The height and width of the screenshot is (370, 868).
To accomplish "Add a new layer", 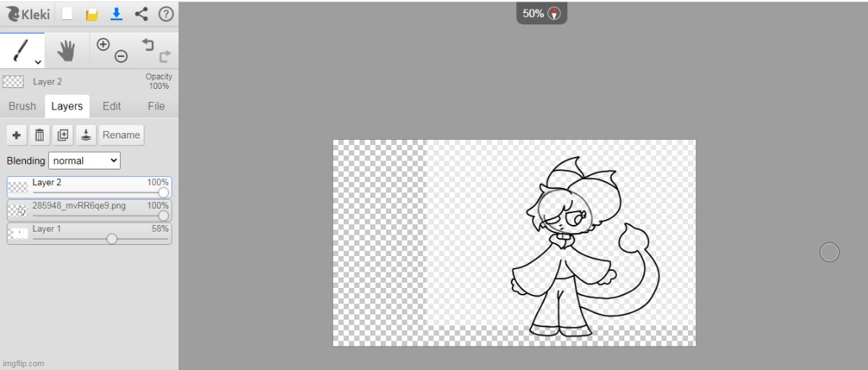I will pos(16,135).
